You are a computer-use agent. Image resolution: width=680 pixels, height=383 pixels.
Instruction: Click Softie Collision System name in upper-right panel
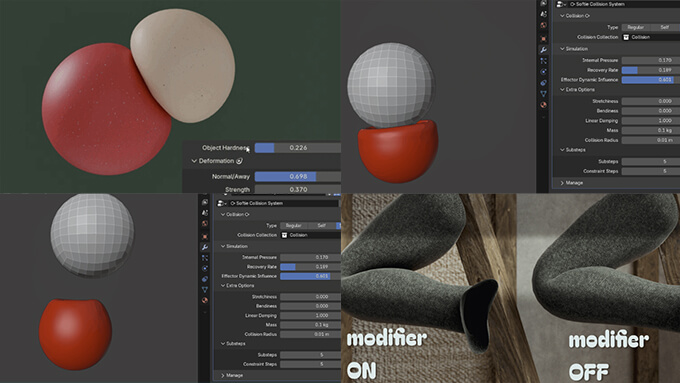600,4
